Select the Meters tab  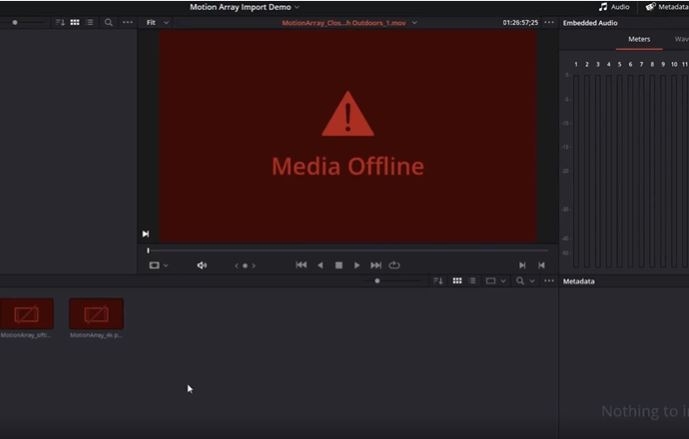click(639, 40)
